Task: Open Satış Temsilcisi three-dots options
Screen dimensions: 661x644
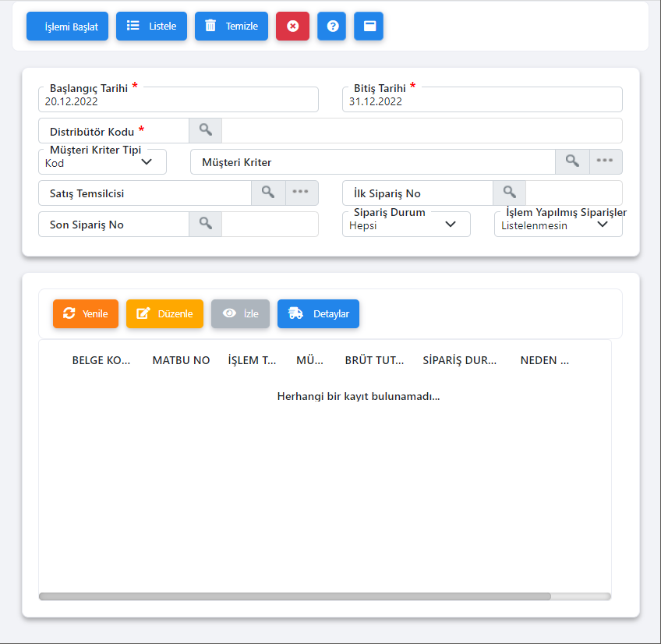Action: point(302,193)
